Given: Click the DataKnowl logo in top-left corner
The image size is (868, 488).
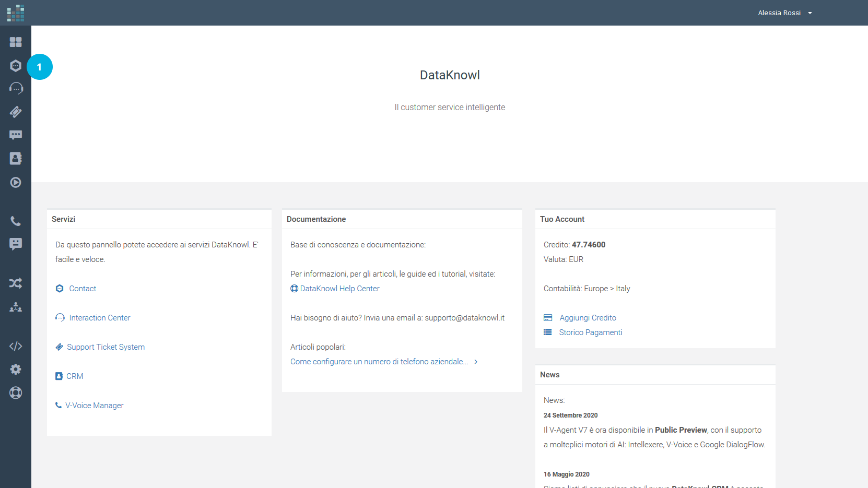Looking at the screenshot, I should (x=16, y=13).
